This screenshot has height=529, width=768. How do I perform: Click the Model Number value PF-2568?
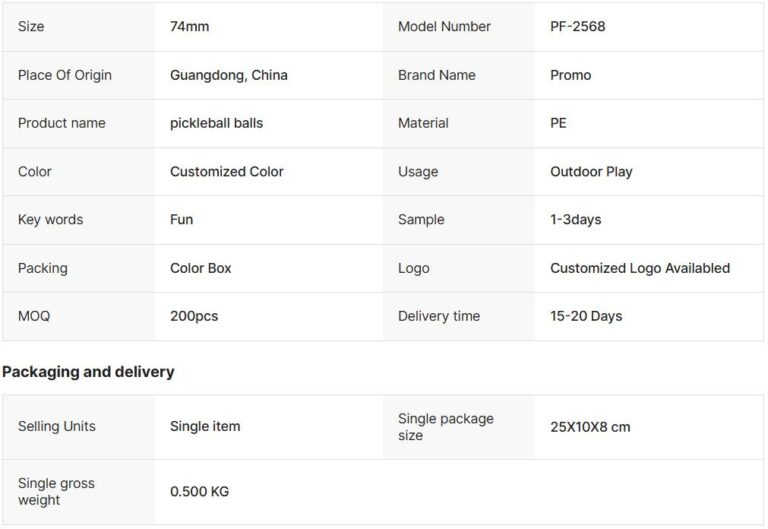577,26
